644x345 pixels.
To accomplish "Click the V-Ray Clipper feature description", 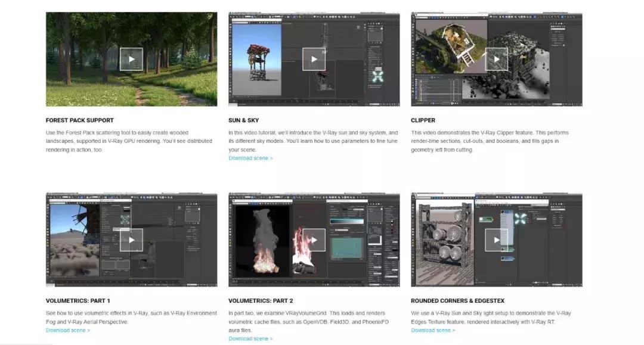I will point(490,141).
